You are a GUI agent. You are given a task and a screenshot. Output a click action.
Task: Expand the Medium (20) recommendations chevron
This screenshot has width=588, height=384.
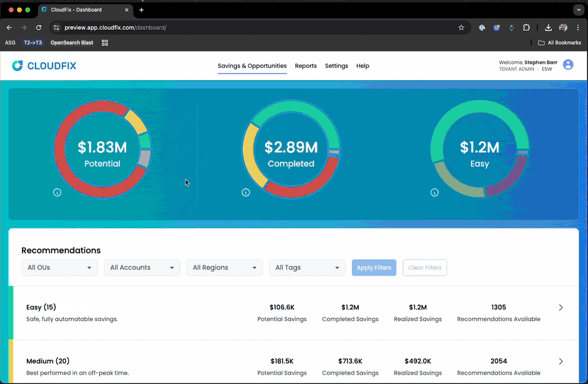tap(560, 361)
